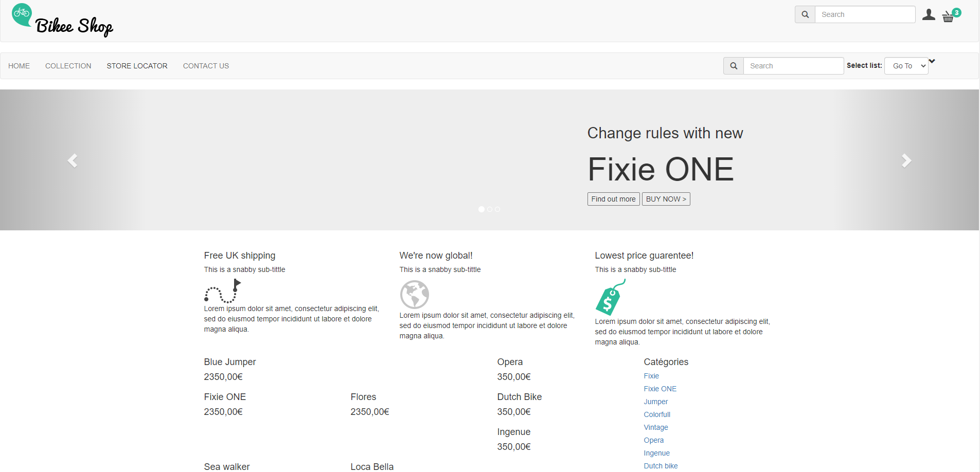Click the chevron arrow beside Go To
The height and width of the screenshot is (472, 980).
click(x=932, y=61)
